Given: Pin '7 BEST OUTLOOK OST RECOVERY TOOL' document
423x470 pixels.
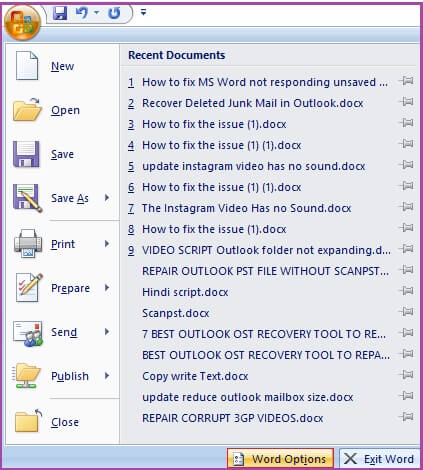Looking at the screenshot, I should [406, 333].
